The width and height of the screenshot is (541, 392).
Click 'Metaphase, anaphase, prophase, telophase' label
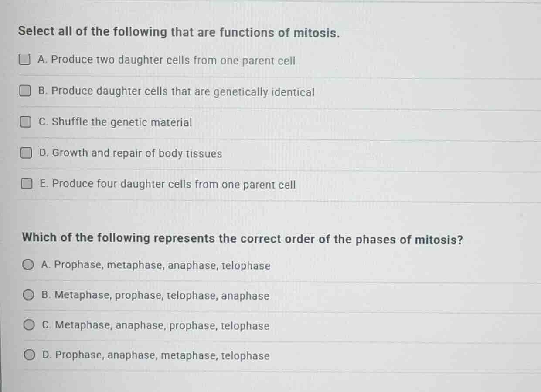156,326
